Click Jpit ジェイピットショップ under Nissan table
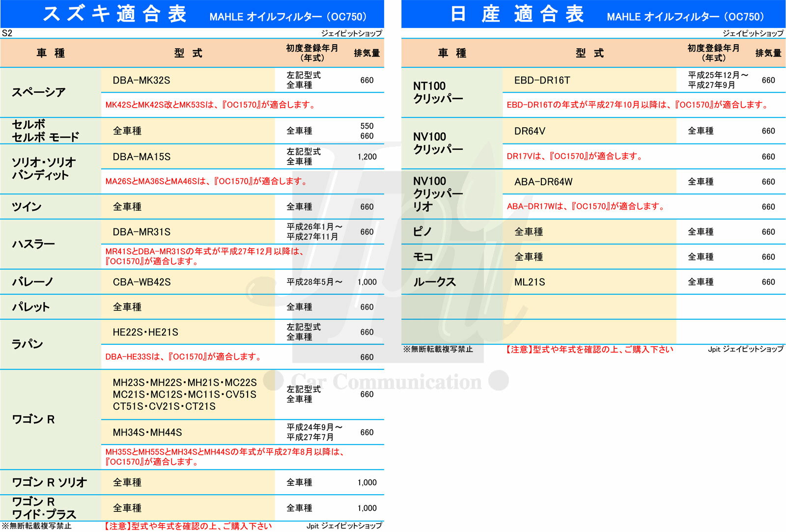The height and width of the screenshot is (532, 786). point(746,349)
